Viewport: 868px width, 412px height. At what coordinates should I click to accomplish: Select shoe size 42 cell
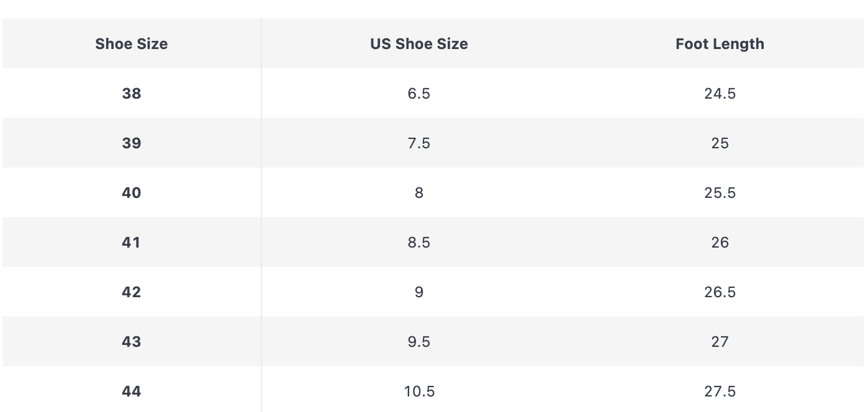point(131,292)
